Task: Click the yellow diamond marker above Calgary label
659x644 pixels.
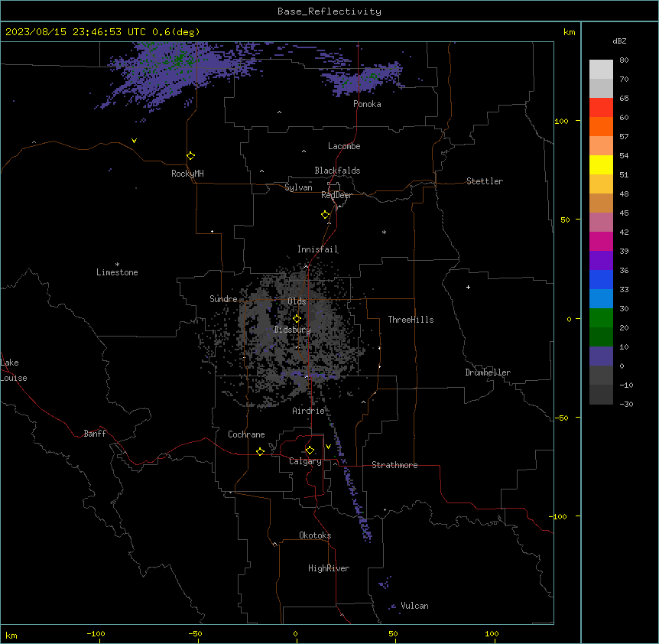Action: 310,450
